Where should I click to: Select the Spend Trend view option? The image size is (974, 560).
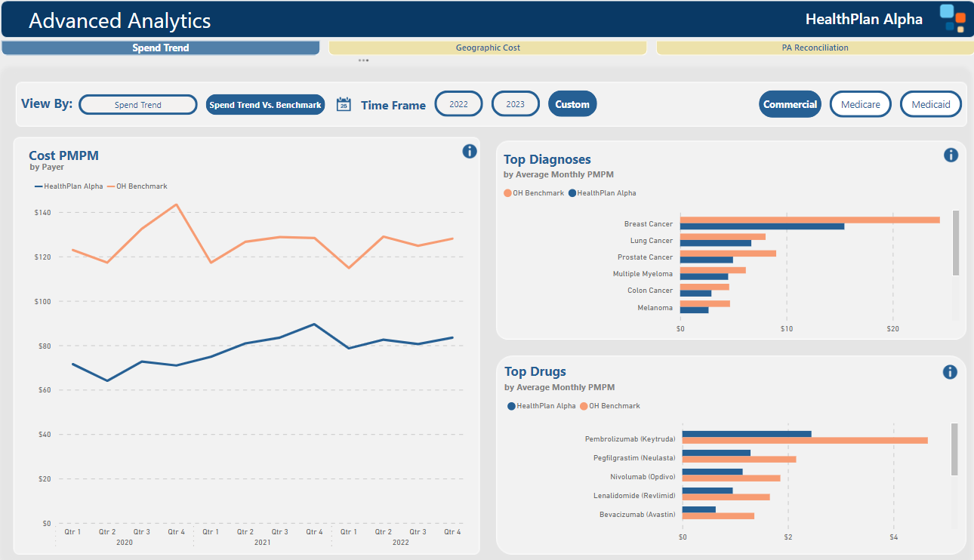[x=138, y=105]
